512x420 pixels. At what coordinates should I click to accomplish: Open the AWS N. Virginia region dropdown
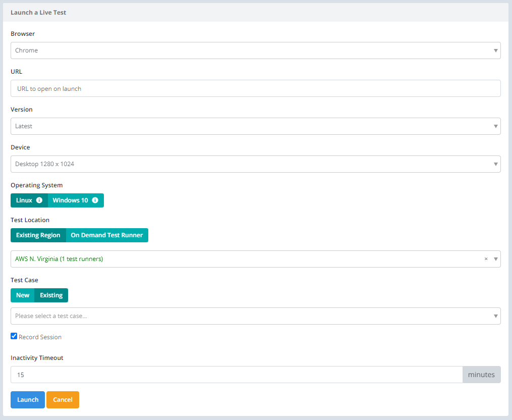tap(256, 259)
